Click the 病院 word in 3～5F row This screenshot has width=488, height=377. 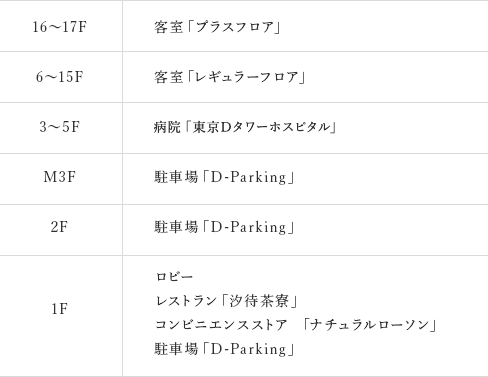tap(167, 127)
